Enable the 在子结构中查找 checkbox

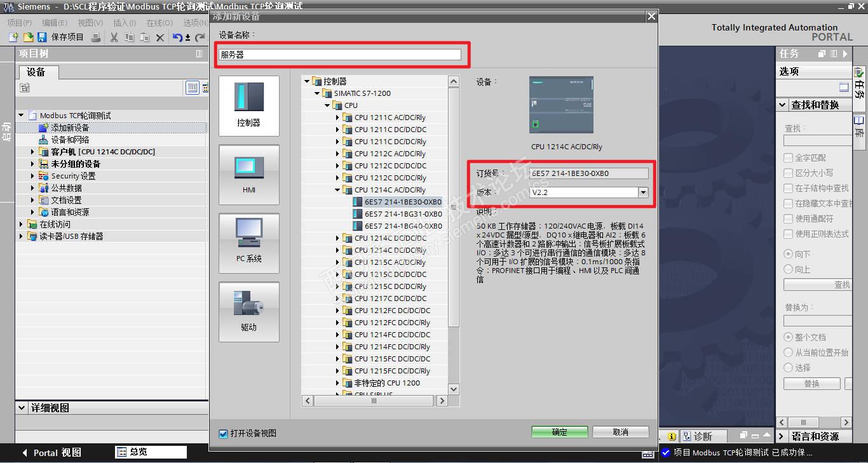(789, 188)
